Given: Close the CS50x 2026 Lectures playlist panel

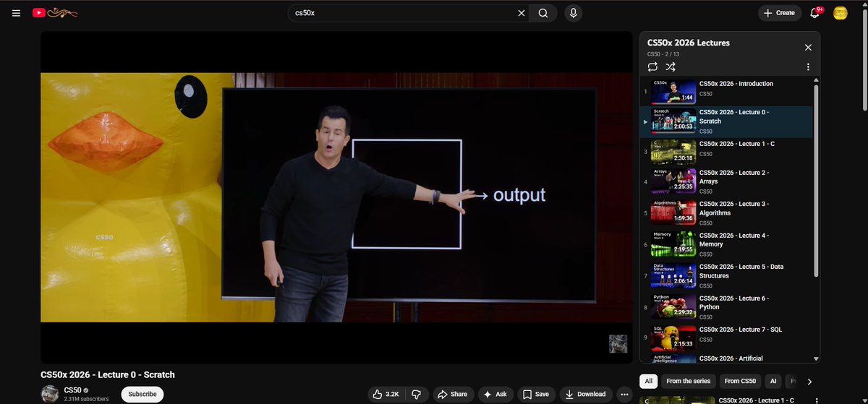Looking at the screenshot, I should [808, 48].
